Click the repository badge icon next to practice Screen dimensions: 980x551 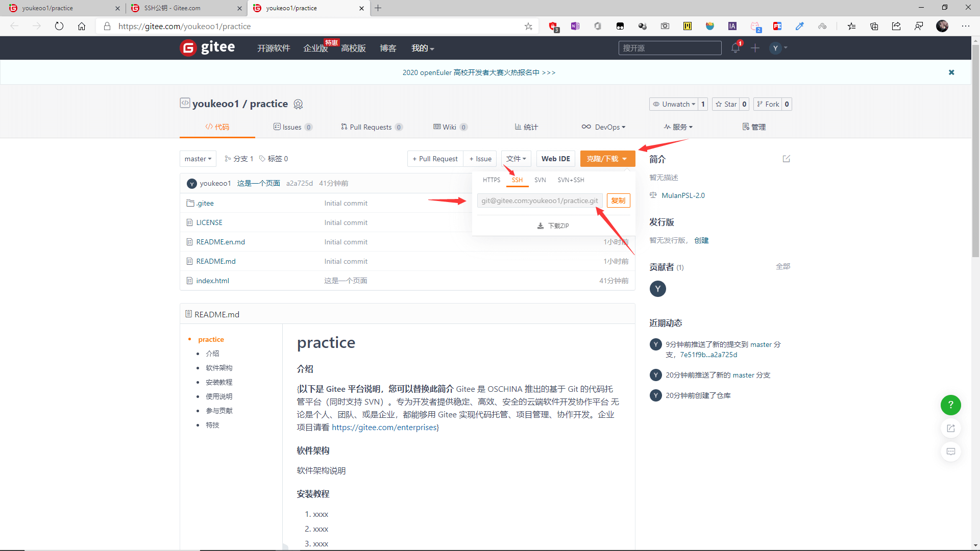pyautogui.click(x=298, y=104)
